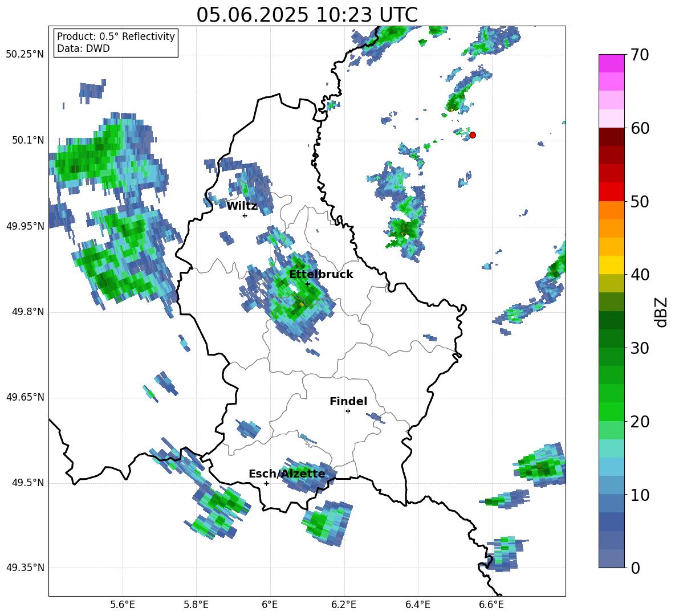Click the Esch/Alzette city label
675x616 pixels.
[287, 474]
